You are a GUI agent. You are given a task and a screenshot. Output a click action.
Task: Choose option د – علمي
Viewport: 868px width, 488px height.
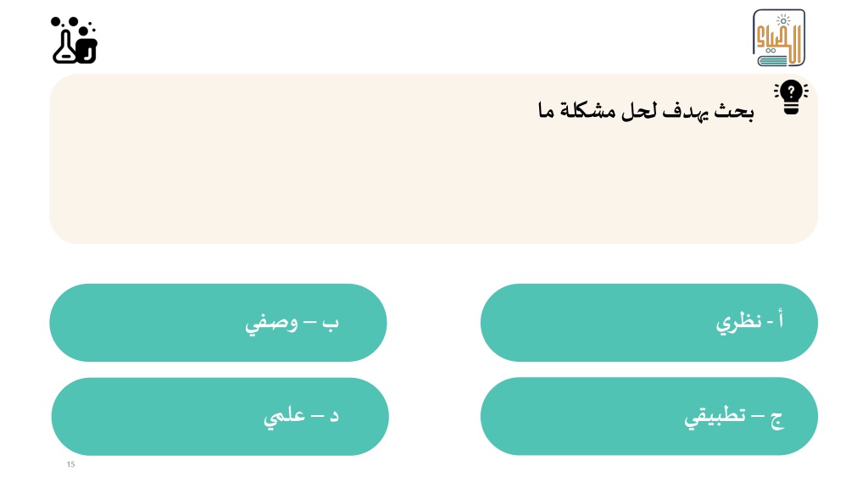[x=220, y=417]
